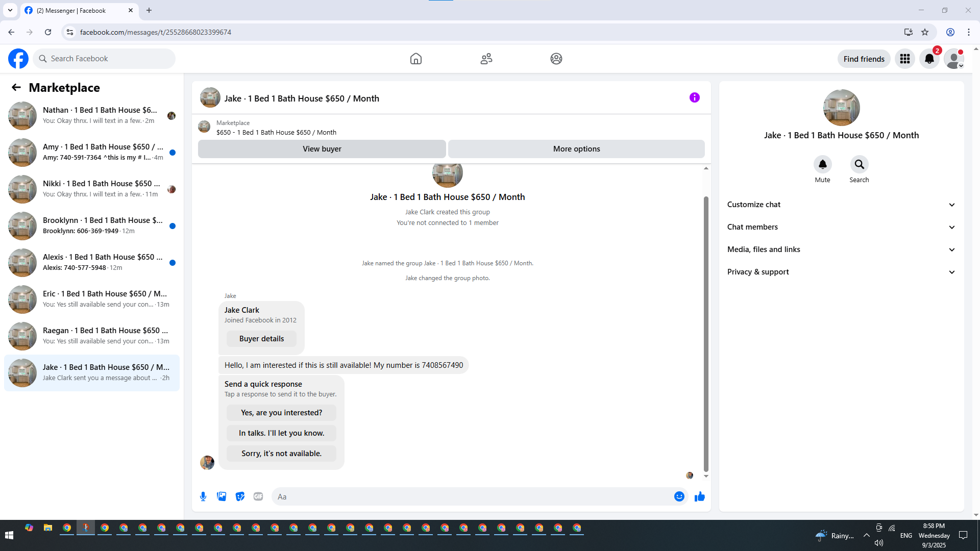This screenshot has width=980, height=551.
Task: Open the Chrome three-dot menu
Action: pyautogui.click(x=969, y=32)
